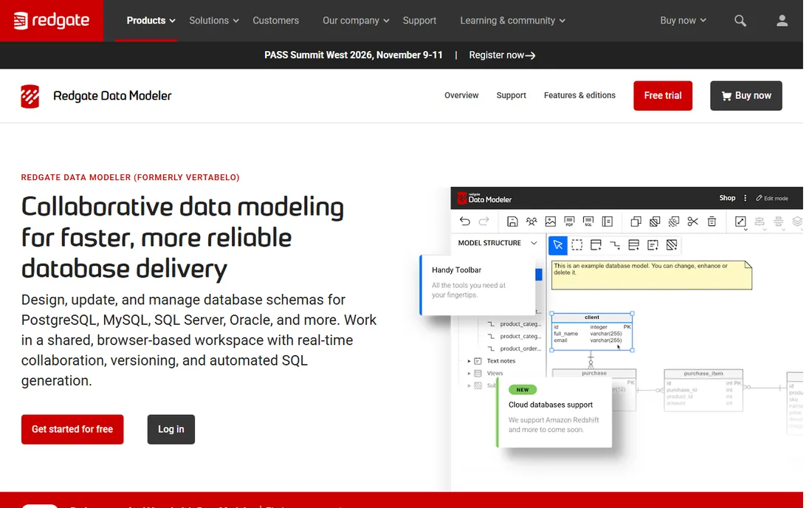
Task: Open the Support item in top navigation
Action: [419, 21]
